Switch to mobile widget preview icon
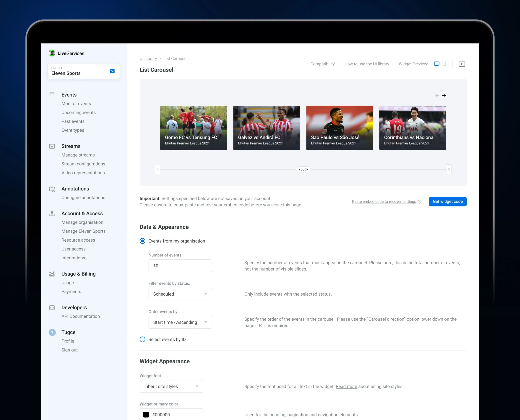 click(x=444, y=64)
